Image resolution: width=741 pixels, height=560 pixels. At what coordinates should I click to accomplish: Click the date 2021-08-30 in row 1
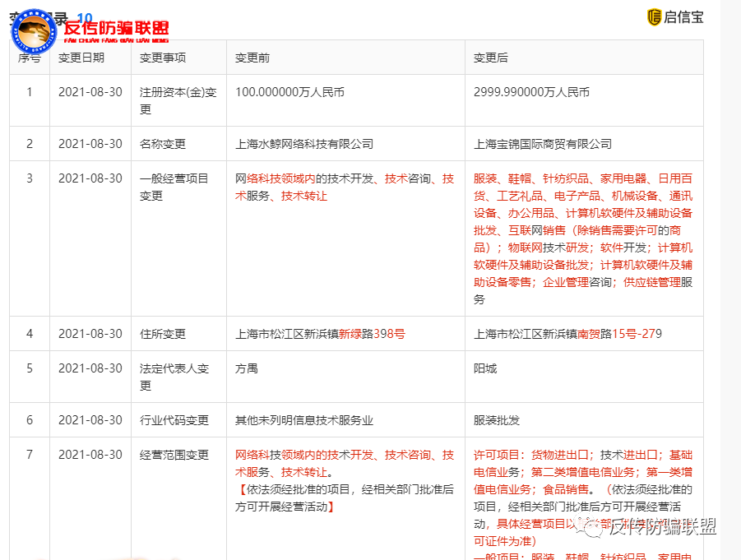point(90,91)
